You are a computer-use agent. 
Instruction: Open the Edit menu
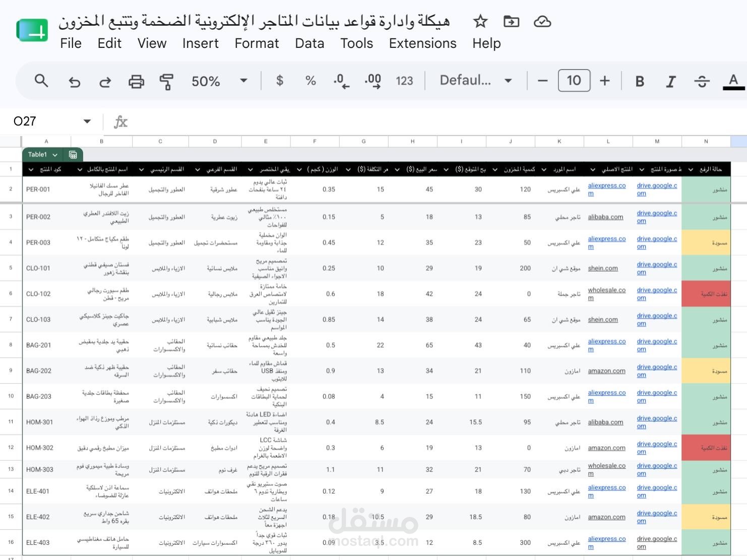[109, 43]
